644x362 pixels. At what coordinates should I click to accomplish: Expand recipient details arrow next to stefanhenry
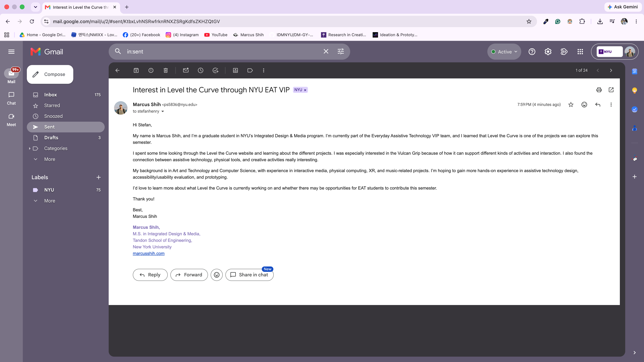[x=163, y=111]
